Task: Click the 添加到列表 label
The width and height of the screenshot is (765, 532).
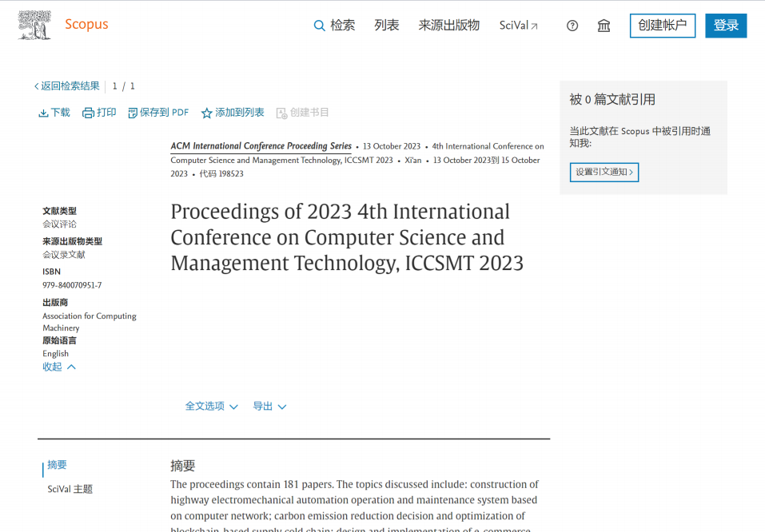Action: [x=240, y=113]
